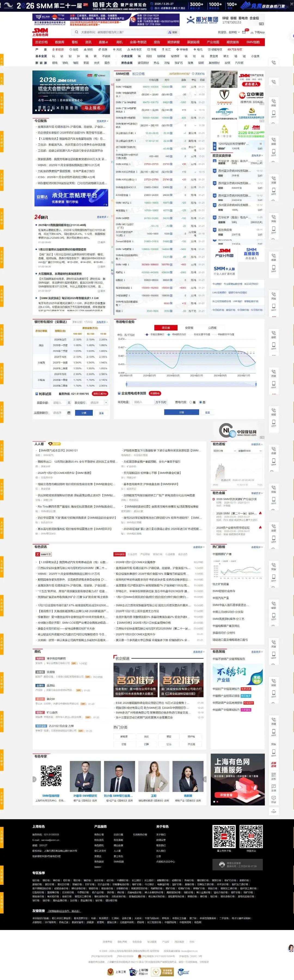Image resolution: width=294 pixels, height=980 pixels.
Task: Click previous arrow in 有色专家 carousel
Action: 35,779
